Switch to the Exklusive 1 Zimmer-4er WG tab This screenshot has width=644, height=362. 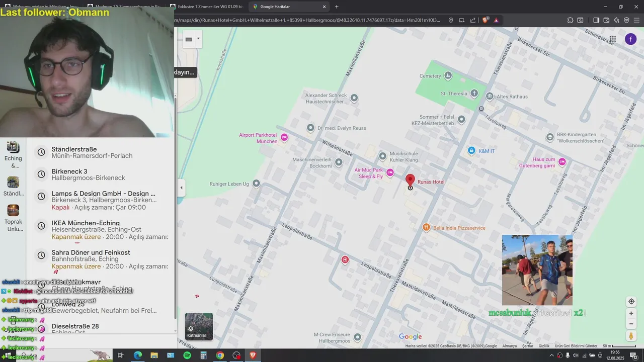[206, 7]
